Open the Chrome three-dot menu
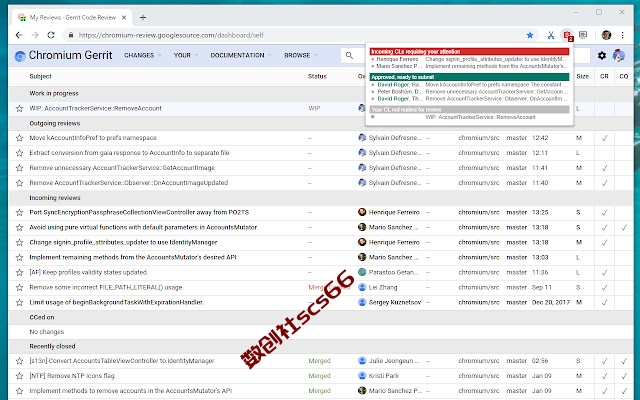 point(622,35)
